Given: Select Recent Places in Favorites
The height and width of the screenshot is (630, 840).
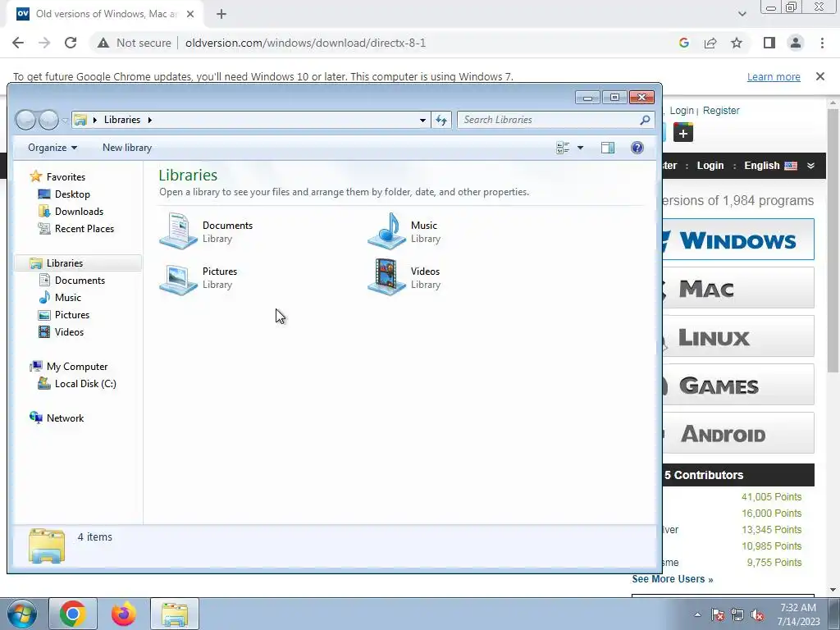Looking at the screenshot, I should pyautogui.click(x=84, y=229).
